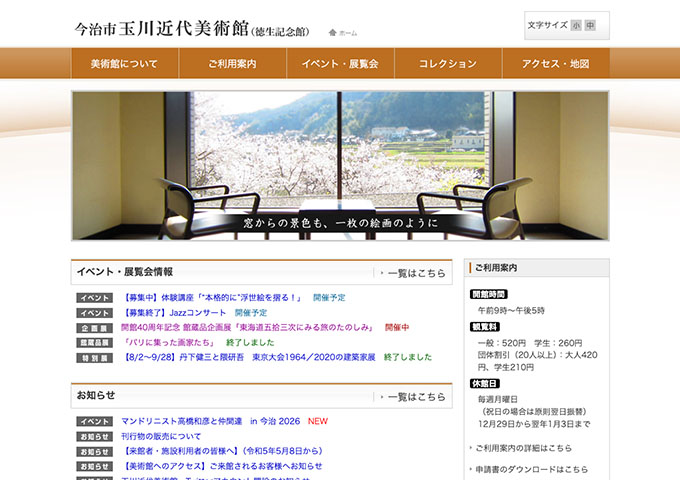This screenshot has width=680, height=480.
Task: Open マンドリニスト高橋和彦と仲間達 news link
Action: (210, 421)
